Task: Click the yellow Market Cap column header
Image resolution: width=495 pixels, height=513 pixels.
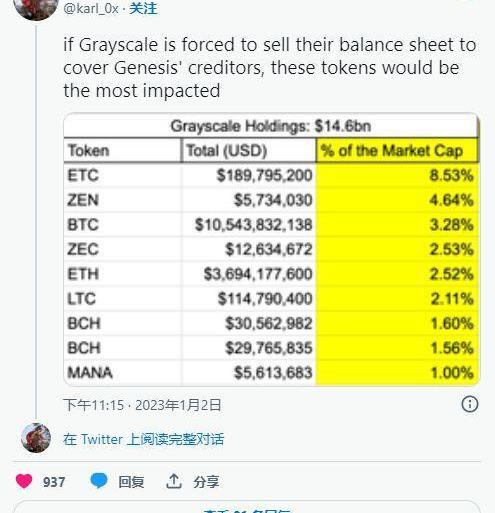Action: 397,150
